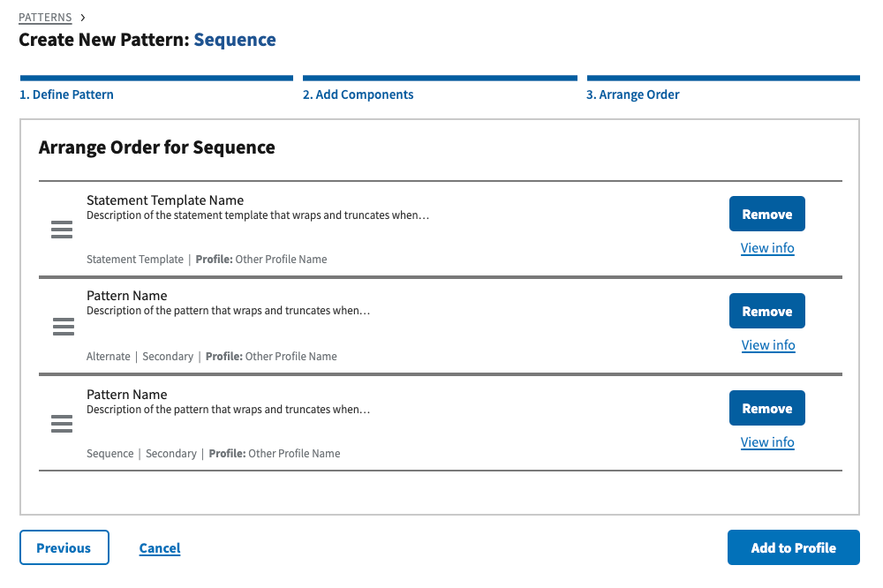Open View info for Alternate pattern

pos(768,345)
